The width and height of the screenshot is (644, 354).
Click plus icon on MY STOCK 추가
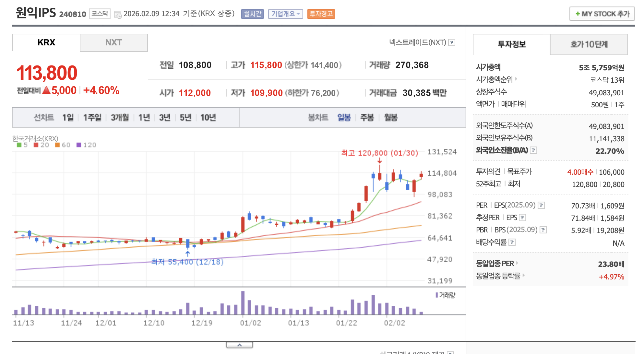pyautogui.click(x=578, y=14)
